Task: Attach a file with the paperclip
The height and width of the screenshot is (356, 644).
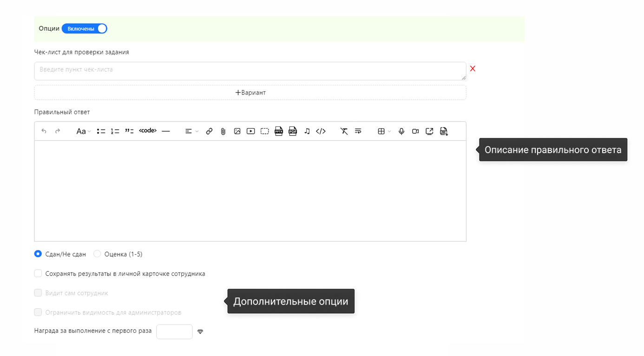Action: [223, 131]
